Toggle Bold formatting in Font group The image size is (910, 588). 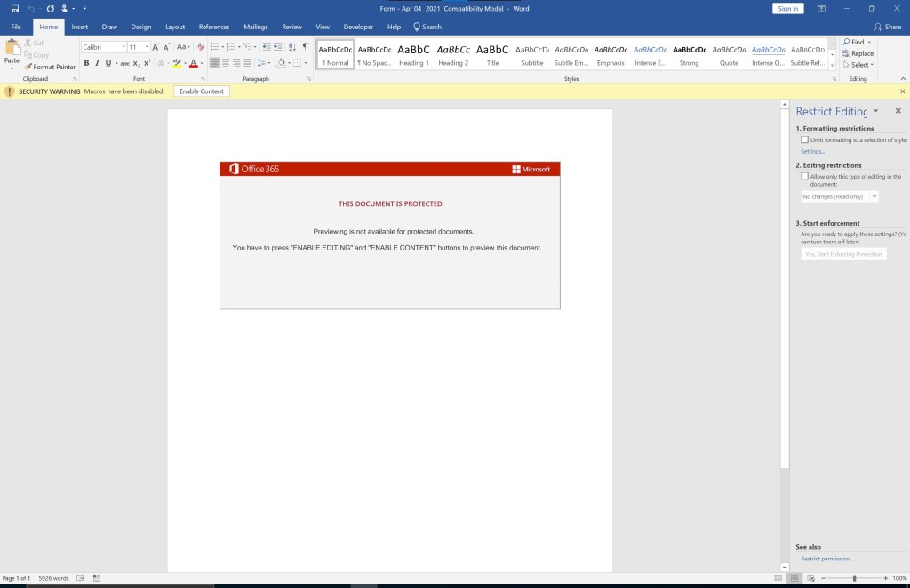tap(86, 63)
